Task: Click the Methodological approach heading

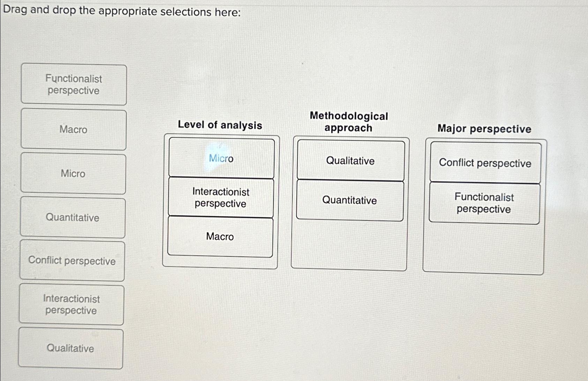Action: [x=349, y=122]
